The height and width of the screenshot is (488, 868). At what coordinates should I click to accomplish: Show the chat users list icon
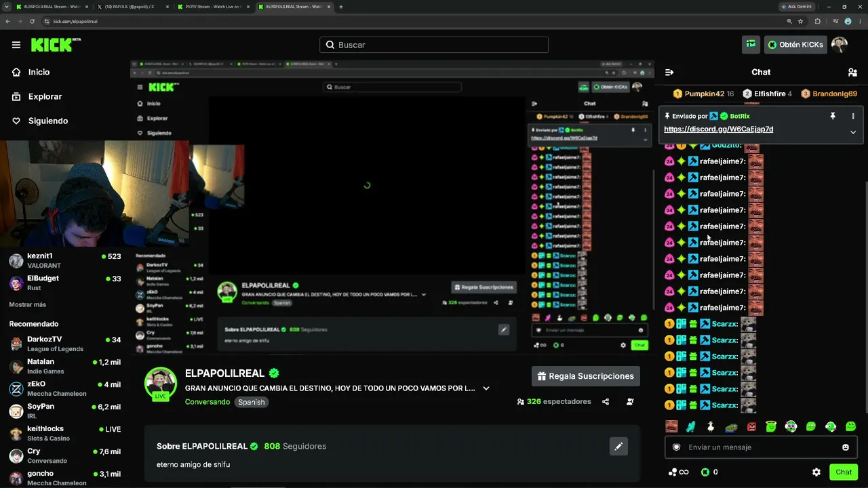(852, 72)
